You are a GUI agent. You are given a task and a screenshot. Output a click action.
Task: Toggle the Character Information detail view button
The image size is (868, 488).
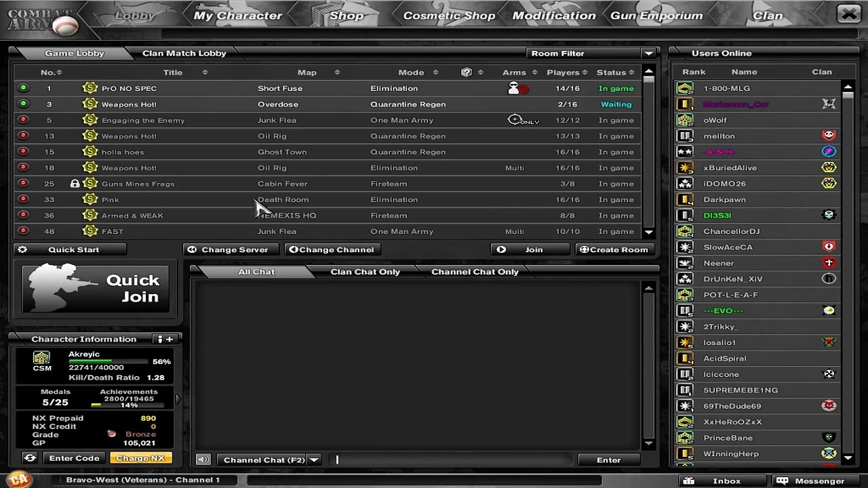[x=165, y=339]
